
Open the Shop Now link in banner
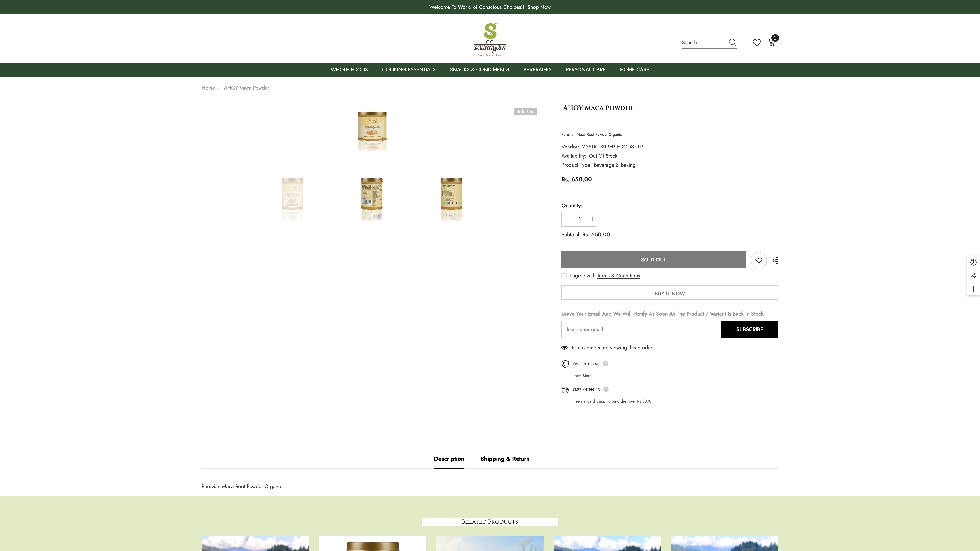pyautogui.click(x=539, y=7)
